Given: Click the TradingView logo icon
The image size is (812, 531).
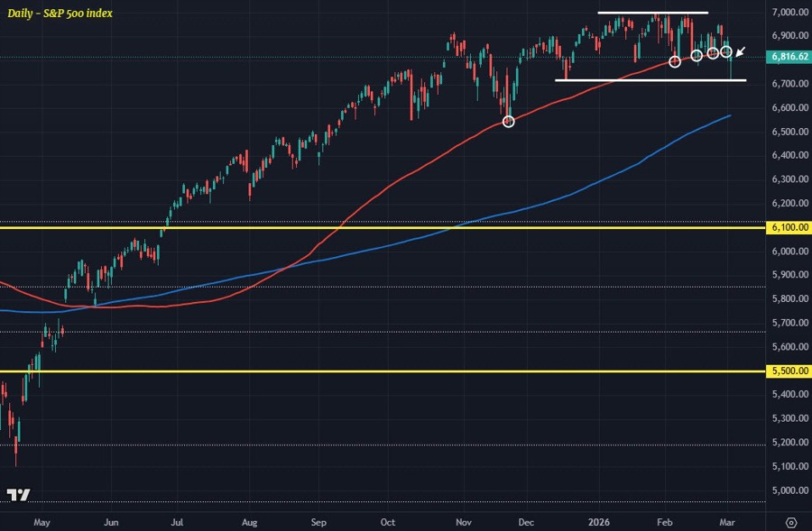Looking at the screenshot, I should tap(18, 495).
